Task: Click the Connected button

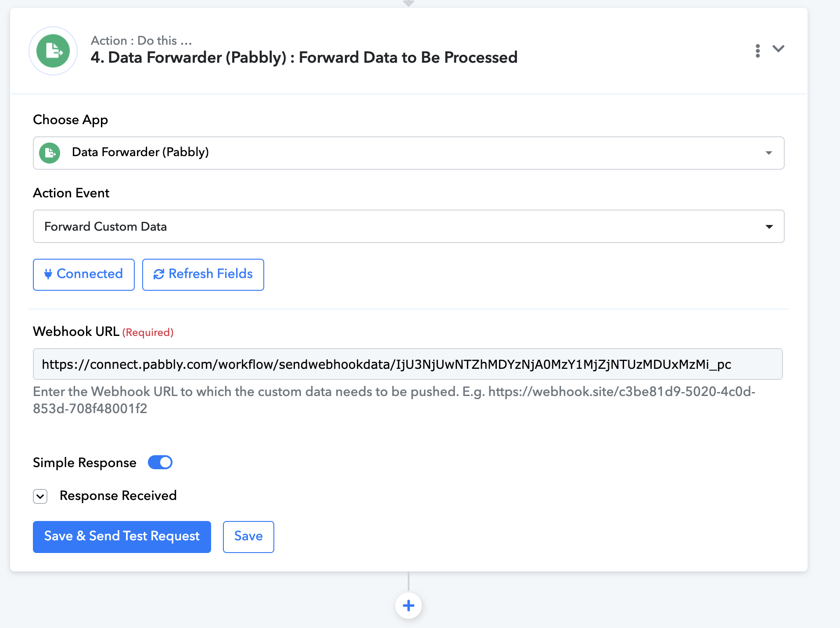Action: [x=84, y=275]
